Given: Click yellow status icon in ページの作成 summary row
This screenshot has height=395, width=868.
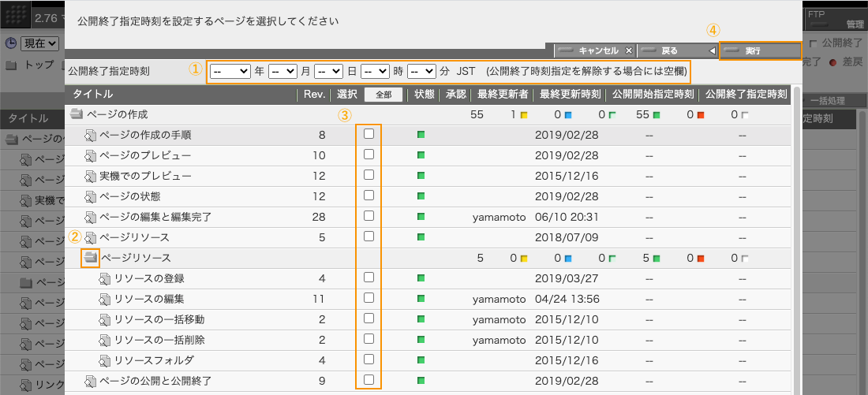Looking at the screenshot, I should coord(524,115).
